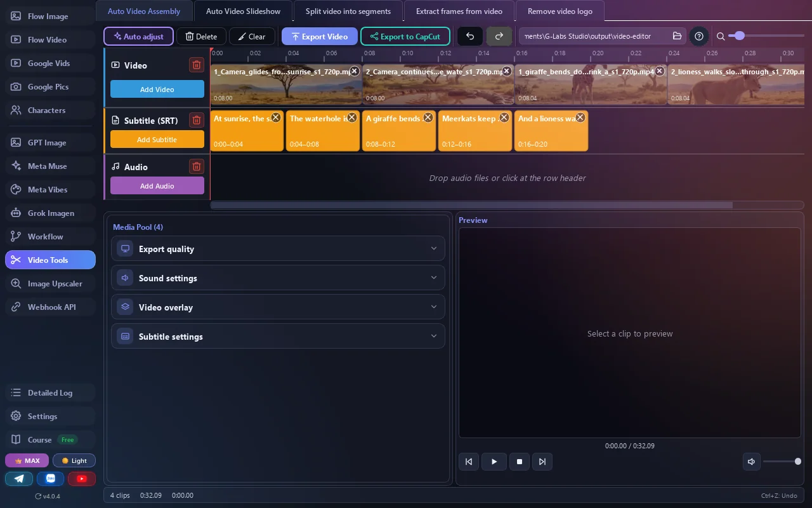The height and width of the screenshot is (508, 812).
Task: Click the Add Audio button
Action: pyautogui.click(x=157, y=186)
